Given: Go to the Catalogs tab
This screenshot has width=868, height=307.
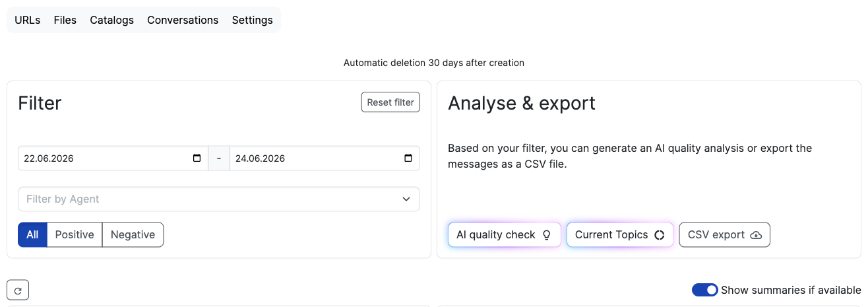Looking at the screenshot, I should click(x=111, y=20).
